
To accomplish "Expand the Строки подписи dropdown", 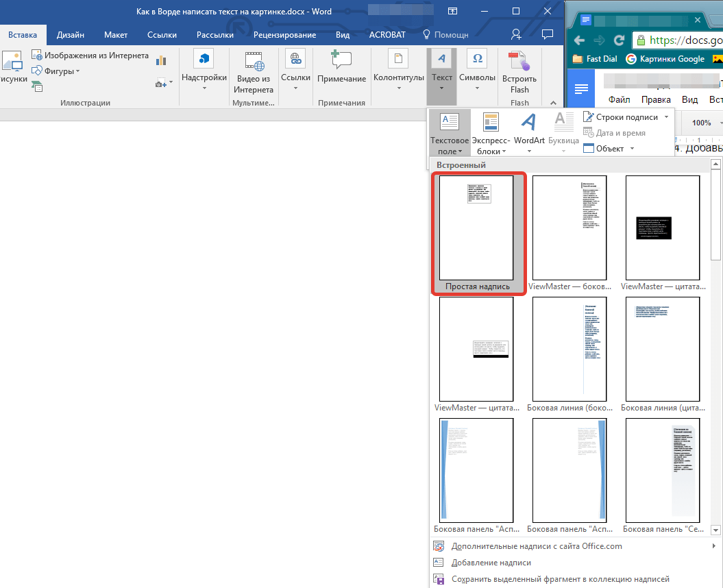I will click(x=666, y=117).
